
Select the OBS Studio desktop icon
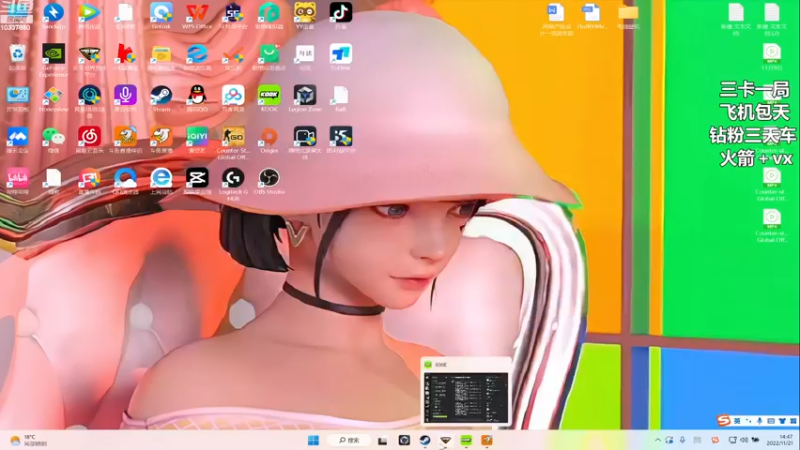(x=269, y=181)
